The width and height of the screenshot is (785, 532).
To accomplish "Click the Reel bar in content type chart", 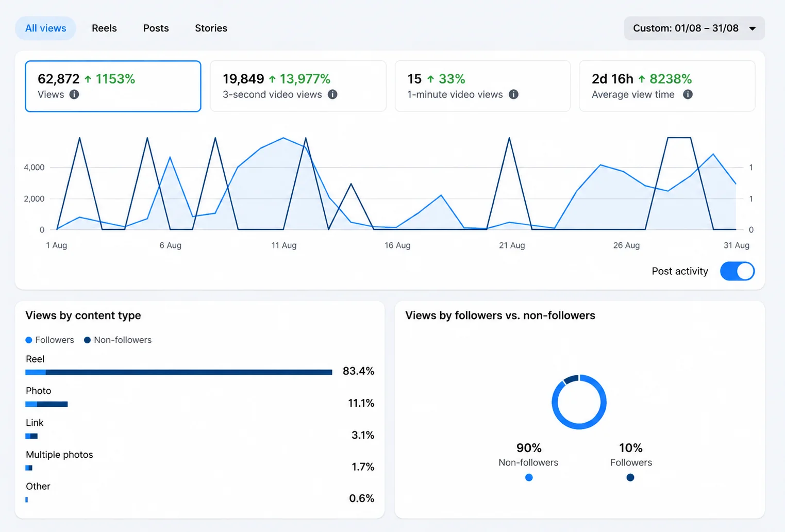I will [x=179, y=372].
